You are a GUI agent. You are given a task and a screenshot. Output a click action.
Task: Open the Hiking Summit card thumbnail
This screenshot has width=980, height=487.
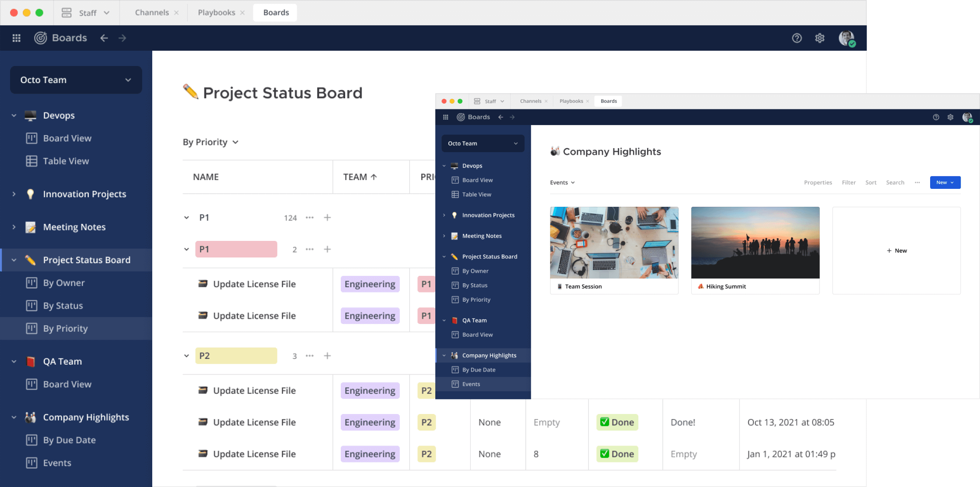755,243
